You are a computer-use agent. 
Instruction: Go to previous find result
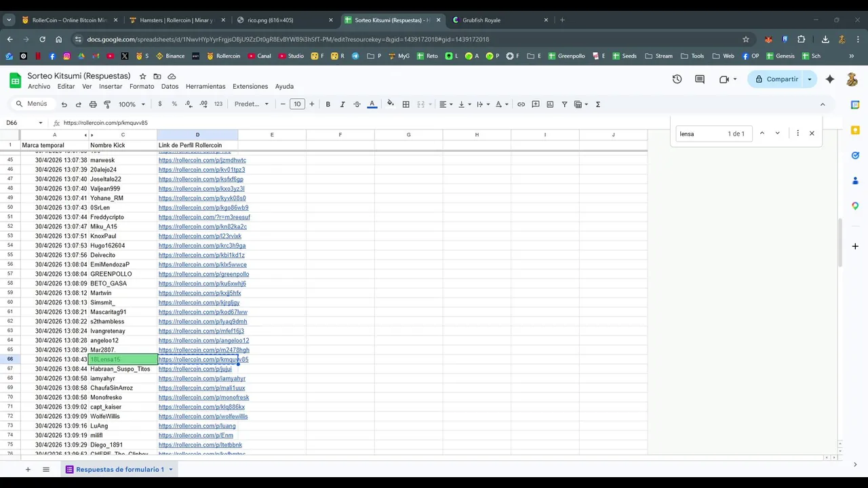click(x=762, y=134)
